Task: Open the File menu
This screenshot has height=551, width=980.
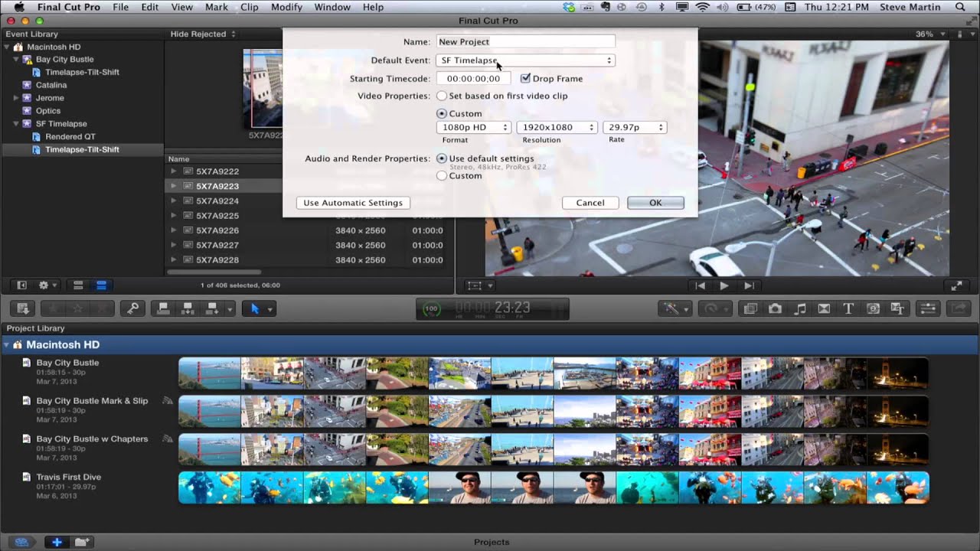Action: 121,7
